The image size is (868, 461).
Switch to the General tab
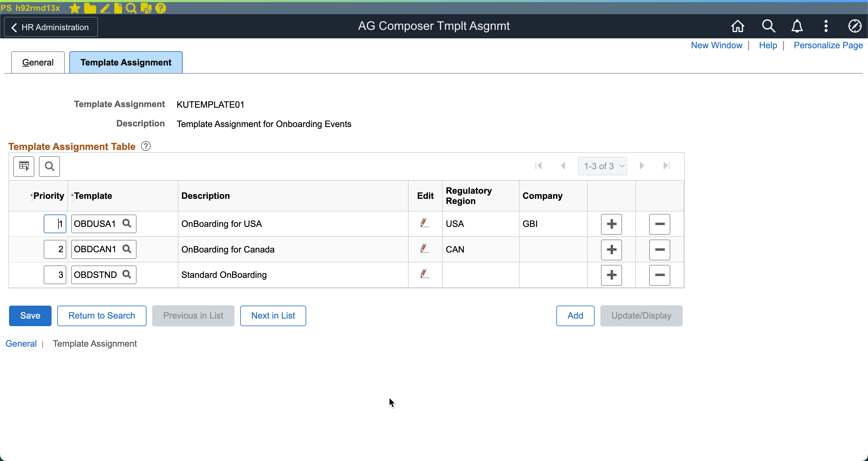point(38,62)
